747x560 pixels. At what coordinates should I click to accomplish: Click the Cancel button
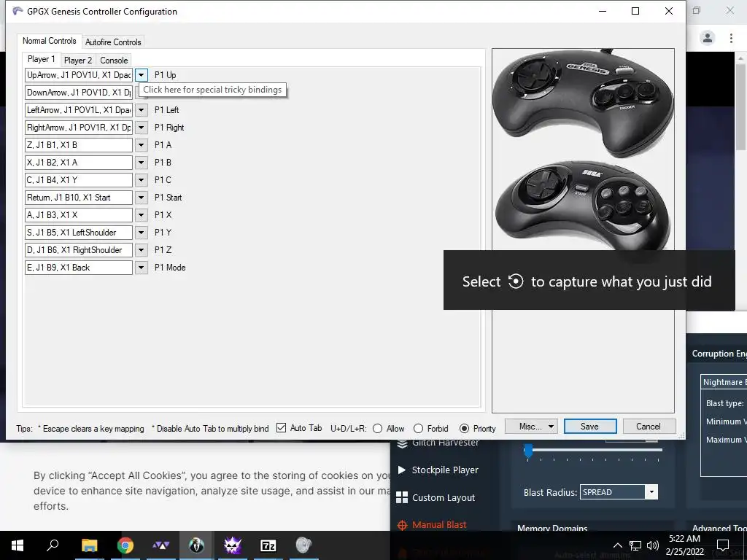click(649, 426)
